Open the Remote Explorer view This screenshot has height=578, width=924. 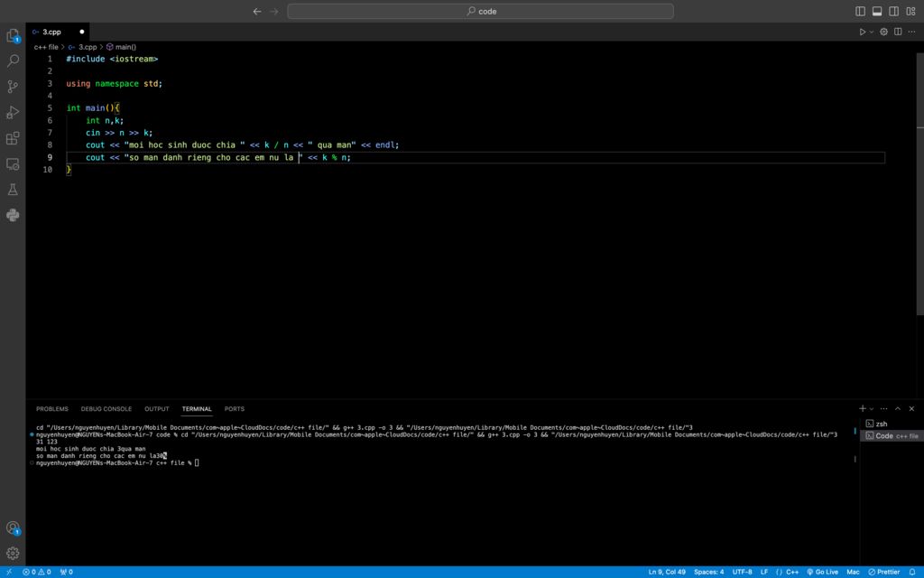tap(13, 164)
